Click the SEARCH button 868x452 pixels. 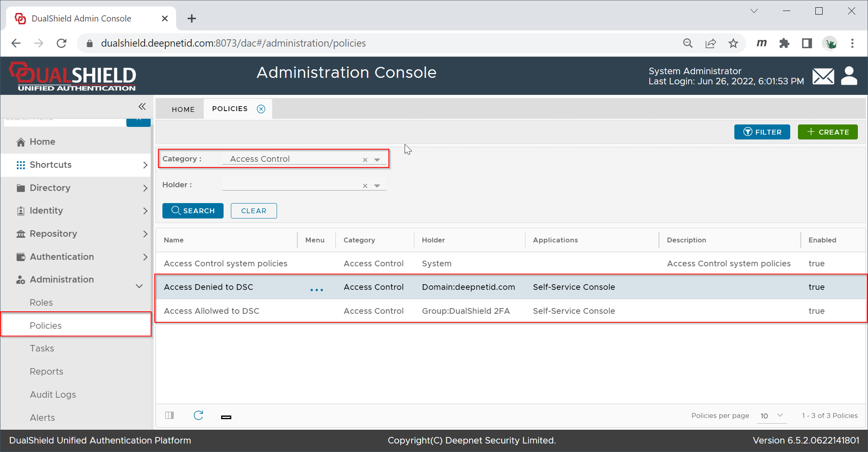193,211
